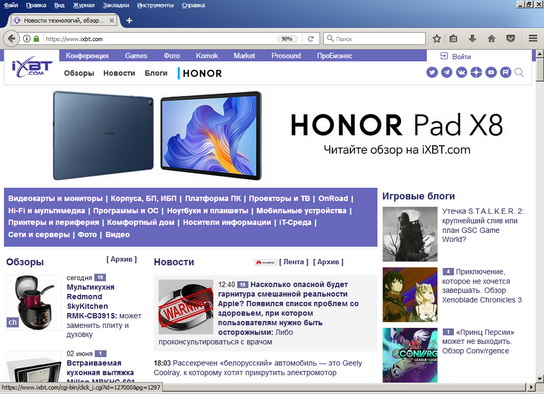
Task: Open iXBT Rutube social icon
Action: pyautogui.click(x=505, y=72)
